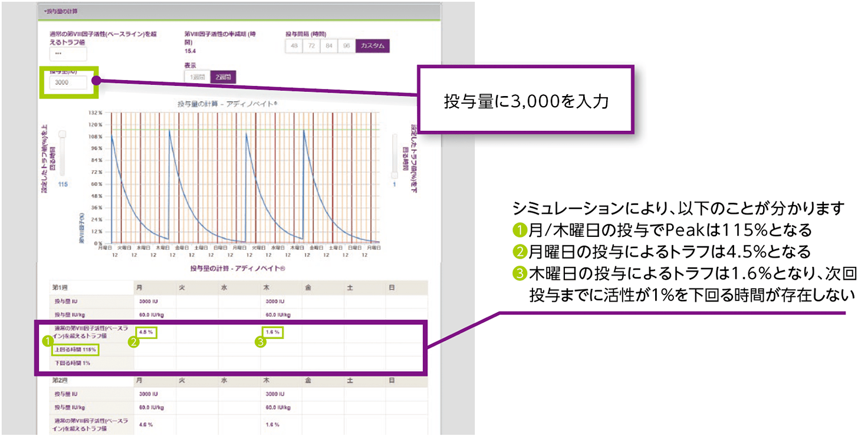
Task: Select the 48-hour dosing interval button
Action: pyautogui.click(x=294, y=47)
